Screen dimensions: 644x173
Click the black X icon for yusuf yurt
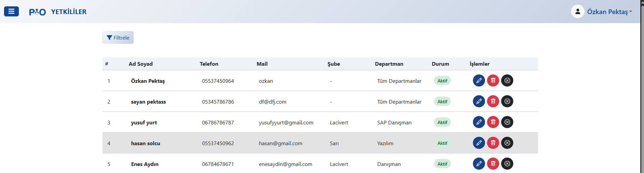[x=507, y=122]
